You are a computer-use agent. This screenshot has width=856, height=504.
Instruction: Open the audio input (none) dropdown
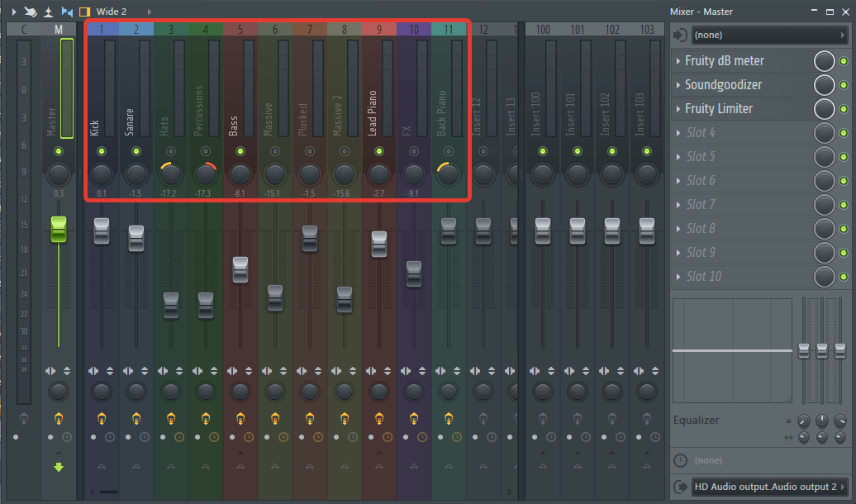point(768,36)
